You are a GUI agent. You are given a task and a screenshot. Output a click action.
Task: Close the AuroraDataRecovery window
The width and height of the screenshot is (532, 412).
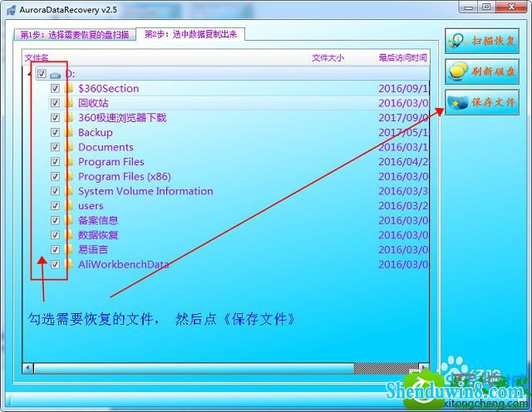pos(512,7)
